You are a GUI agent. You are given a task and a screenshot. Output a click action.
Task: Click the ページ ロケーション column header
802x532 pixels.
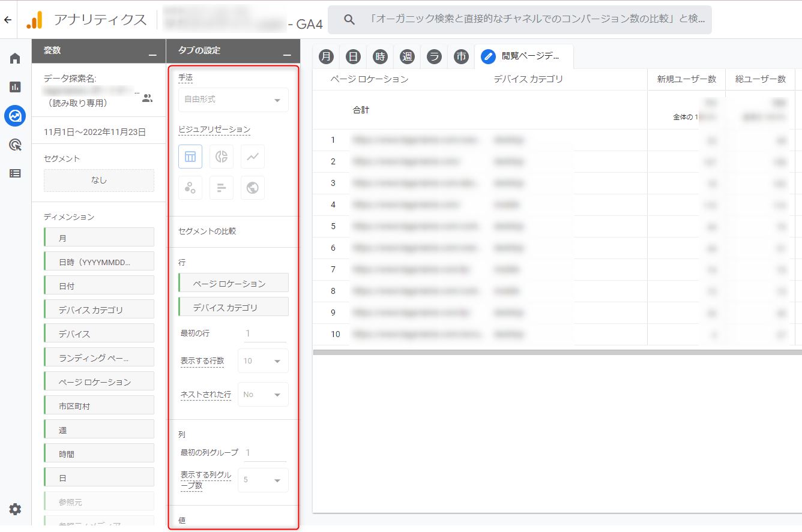pos(369,79)
